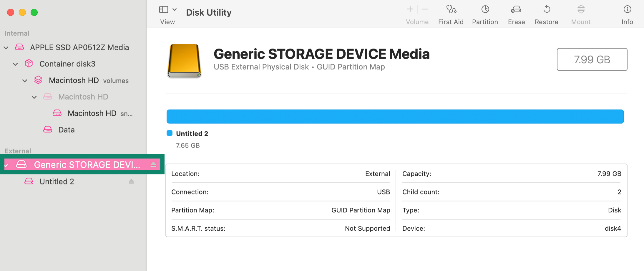Viewport: 644px width, 271px height.
Task: Eject the Generic STORAGE DEVICE drive
Action: [154, 164]
